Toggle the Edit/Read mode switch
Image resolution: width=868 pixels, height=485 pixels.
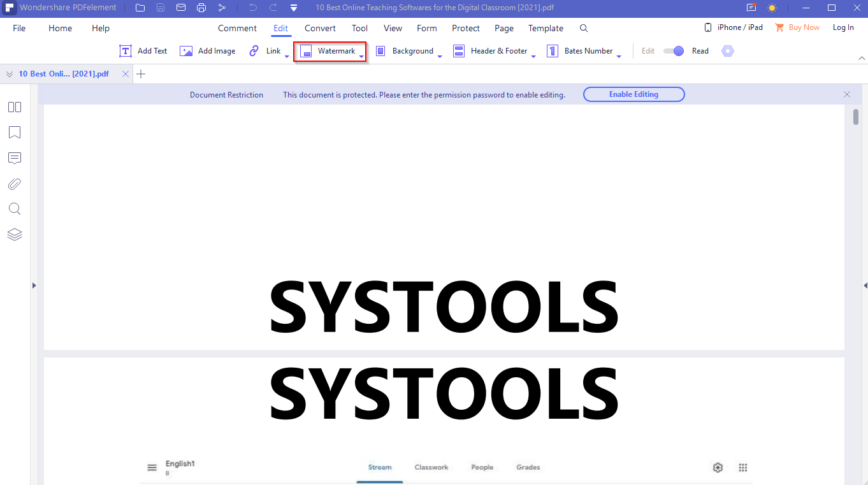coord(674,51)
